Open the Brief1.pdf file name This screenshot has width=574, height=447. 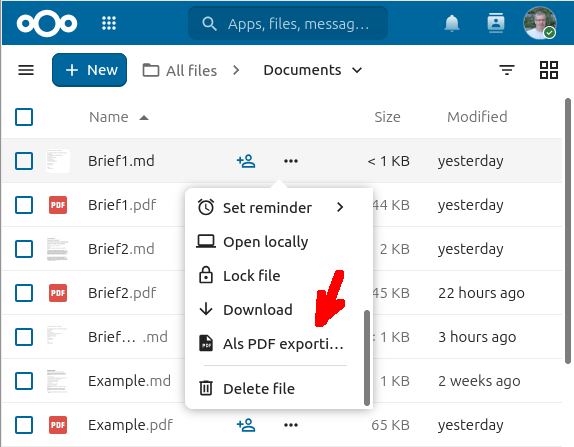pyautogui.click(x=122, y=205)
